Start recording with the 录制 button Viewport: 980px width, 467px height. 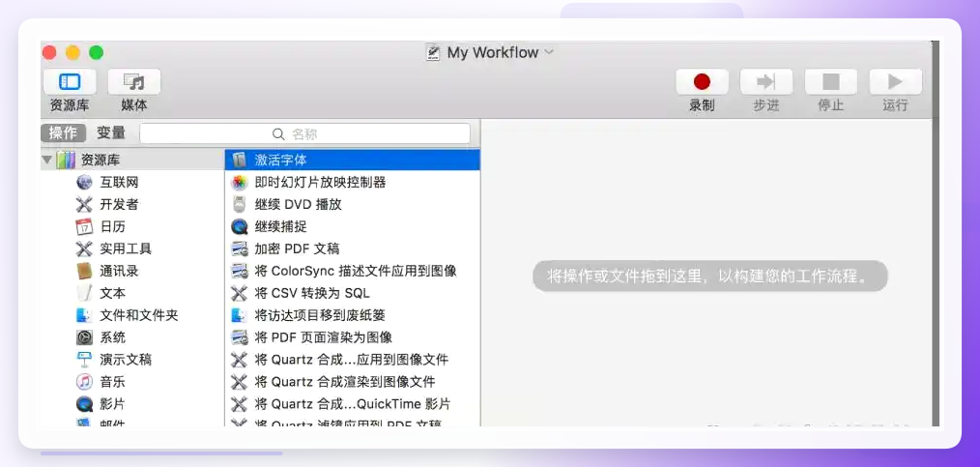coord(702,82)
